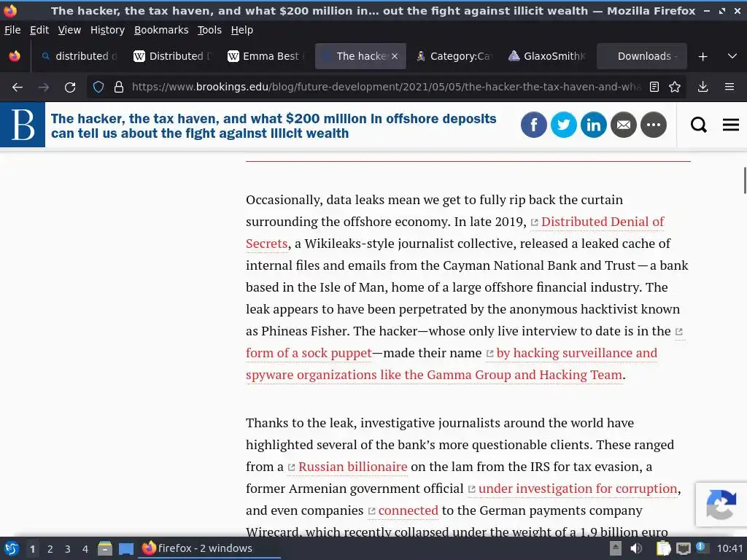Viewport: 747px width, 560px height.
Task: Open Firefox application hamburger menu
Action: pos(729,87)
